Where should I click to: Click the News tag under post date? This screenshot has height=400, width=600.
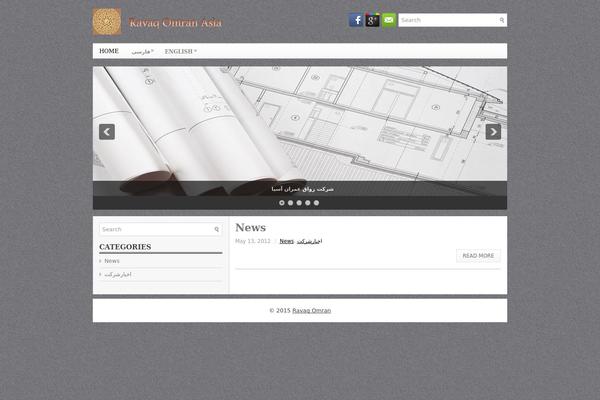click(x=287, y=241)
